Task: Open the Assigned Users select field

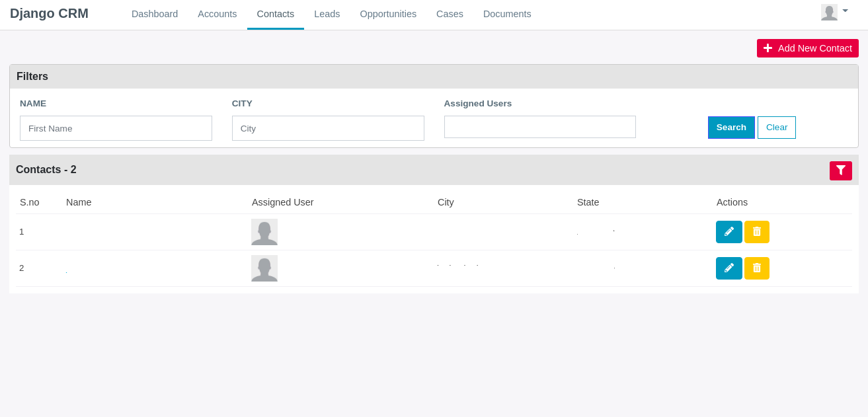Action: pos(540,127)
